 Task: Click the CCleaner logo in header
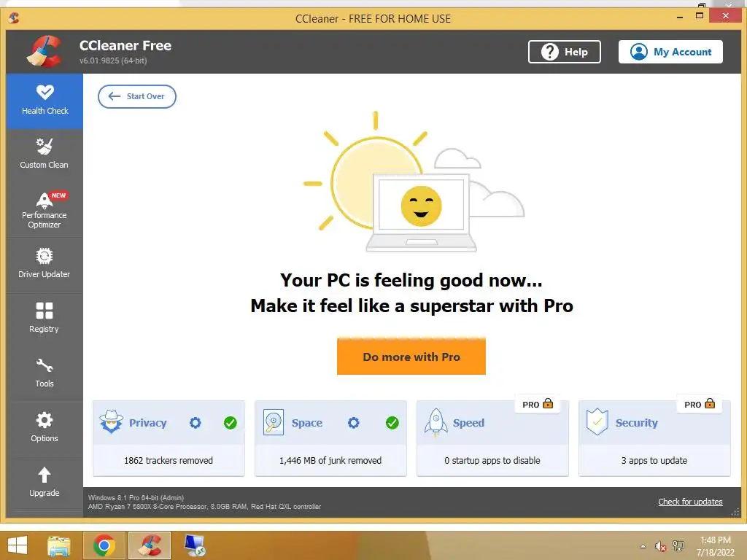pos(44,52)
